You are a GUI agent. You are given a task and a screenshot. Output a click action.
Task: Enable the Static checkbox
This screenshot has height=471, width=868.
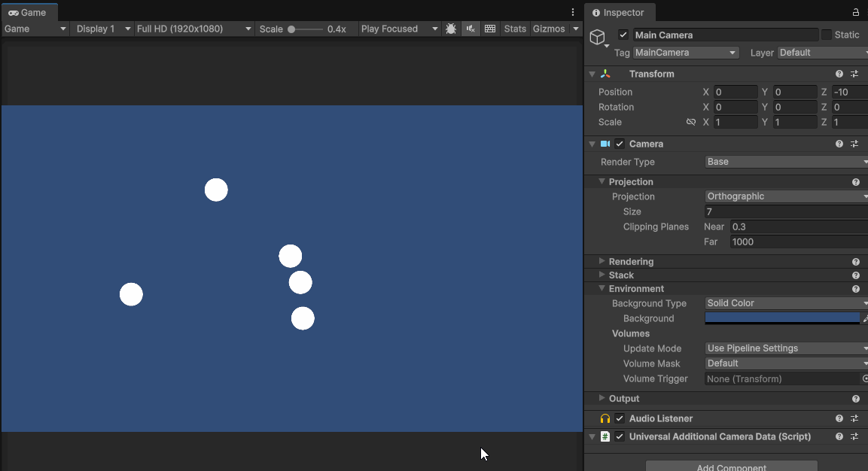pyautogui.click(x=827, y=35)
